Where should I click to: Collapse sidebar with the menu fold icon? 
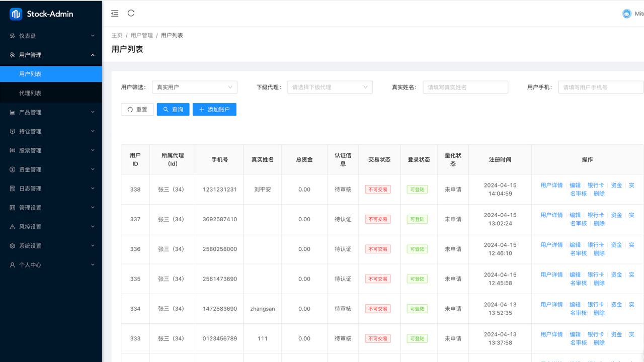pyautogui.click(x=115, y=14)
